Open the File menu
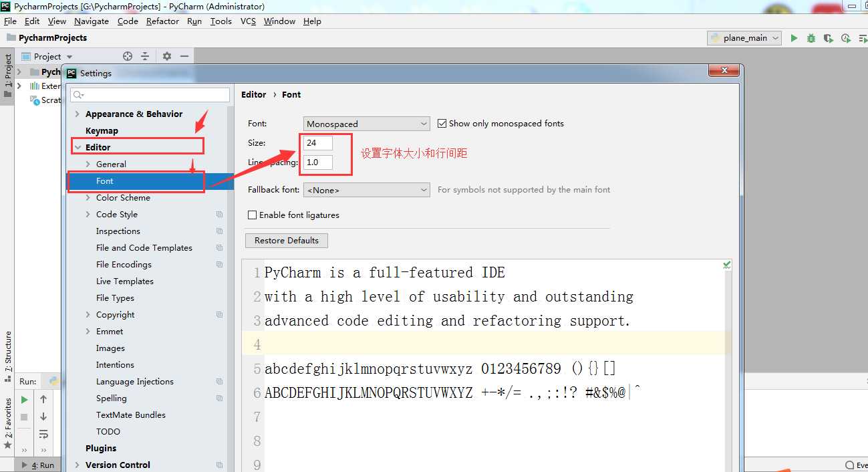Screen dimensions: 868x472 click(x=10, y=21)
